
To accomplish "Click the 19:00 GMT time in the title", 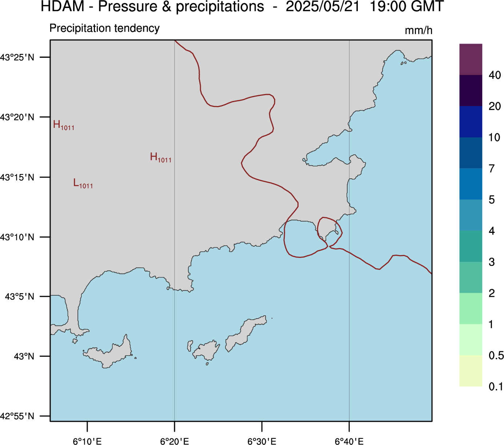I will pos(407,7).
